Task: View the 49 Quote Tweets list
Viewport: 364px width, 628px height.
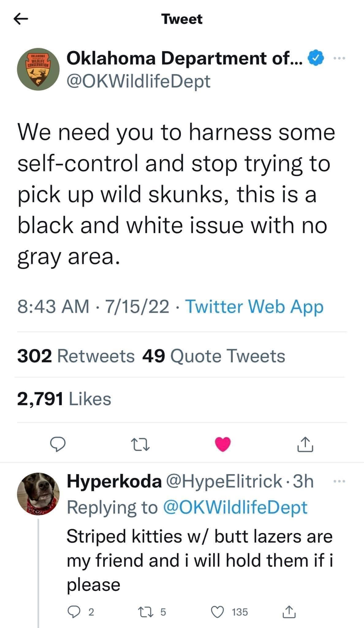Action: (x=214, y=356)
